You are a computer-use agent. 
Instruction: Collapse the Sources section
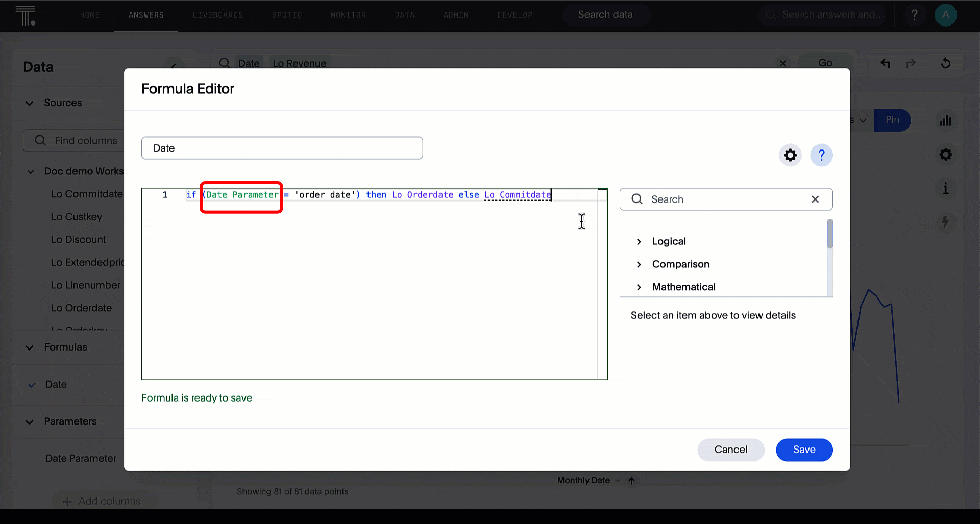click(x=30, y=103)
